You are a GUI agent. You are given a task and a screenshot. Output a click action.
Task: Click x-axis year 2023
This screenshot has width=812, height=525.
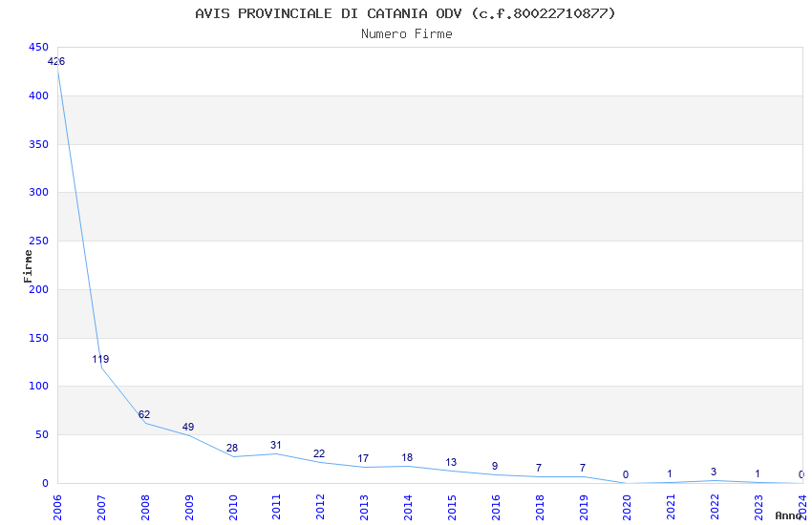(x=759, y=508)
